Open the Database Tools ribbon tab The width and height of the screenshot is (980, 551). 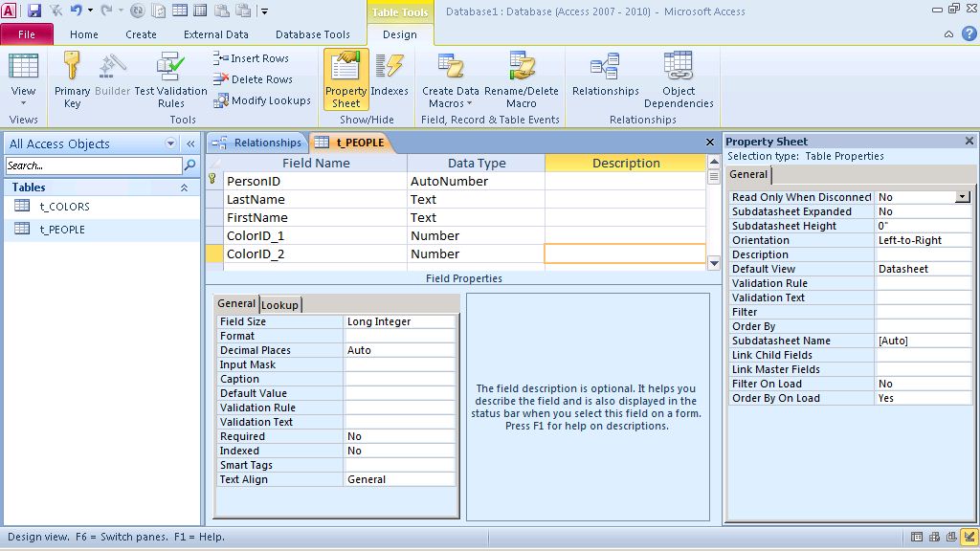coord(313,34)
